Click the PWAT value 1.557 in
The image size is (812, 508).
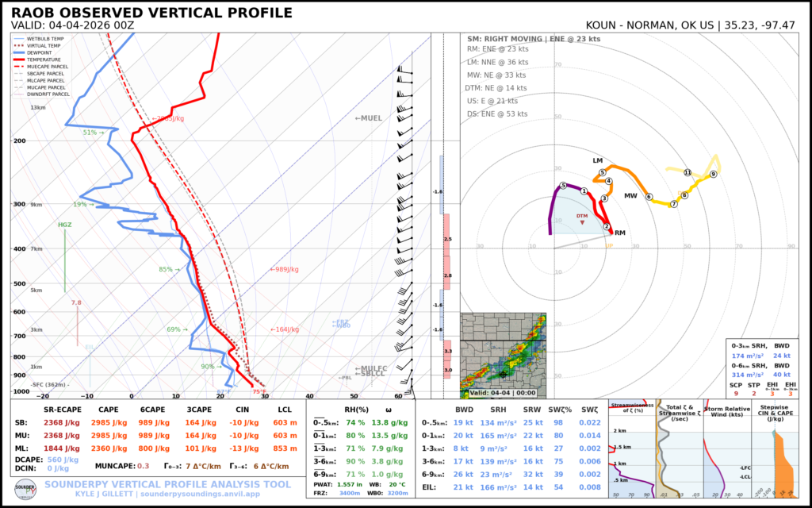pyautogui.click(x=349, y=483)
